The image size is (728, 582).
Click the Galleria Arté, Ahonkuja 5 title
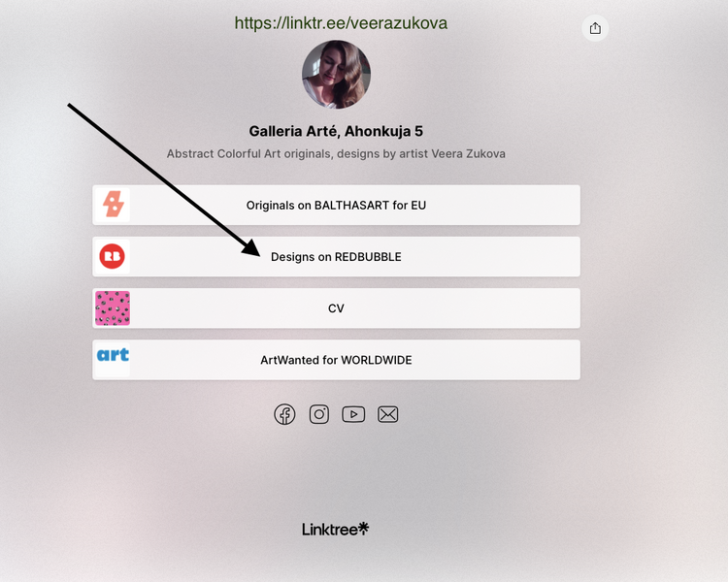point(336,131)
